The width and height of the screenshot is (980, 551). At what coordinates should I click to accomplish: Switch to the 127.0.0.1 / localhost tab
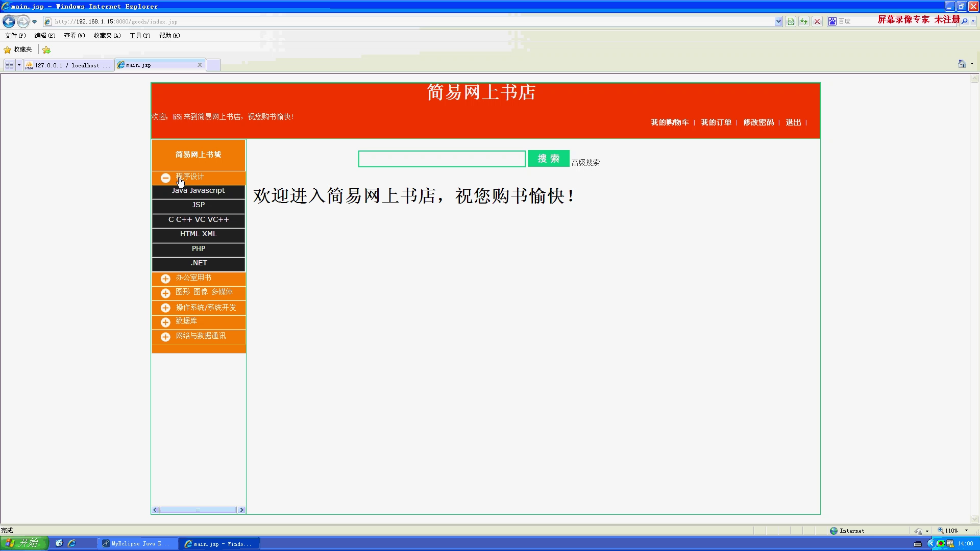pyautogui.click(x=68, y=65)
